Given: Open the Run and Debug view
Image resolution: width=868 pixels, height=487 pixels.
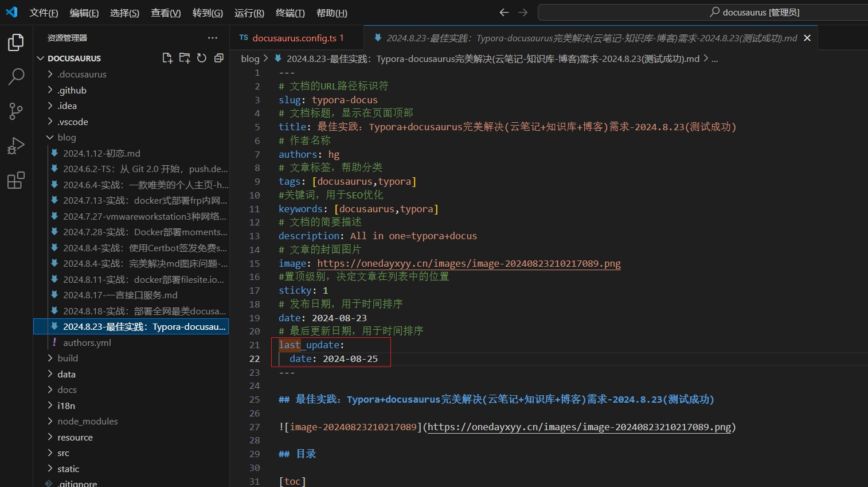Looking at the screenshot, I should pos(16,146).
